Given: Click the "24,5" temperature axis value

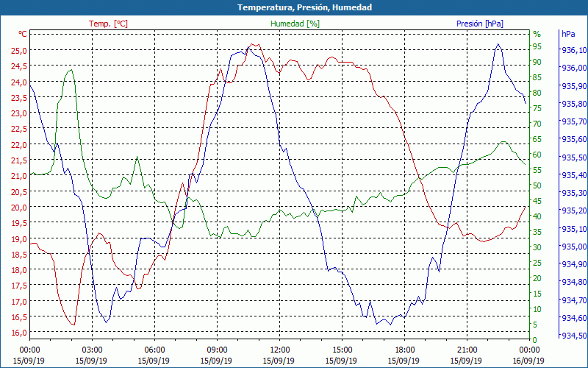Looking at the screenshot, I should [20, 66].
